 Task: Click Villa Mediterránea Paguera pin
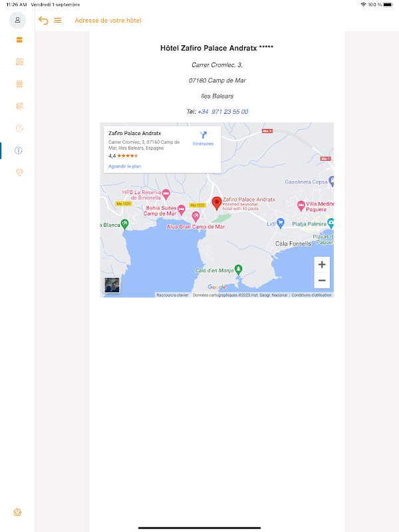click(301, 205)
